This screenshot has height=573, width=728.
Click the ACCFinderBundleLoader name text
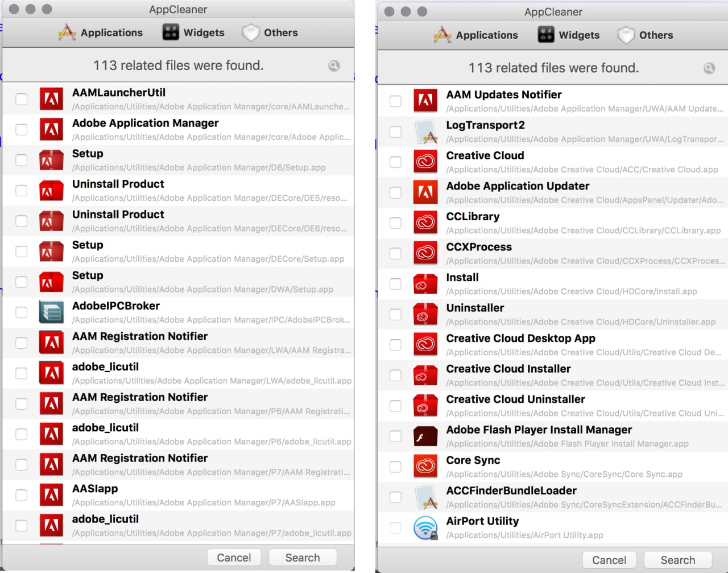pos(511,490)
